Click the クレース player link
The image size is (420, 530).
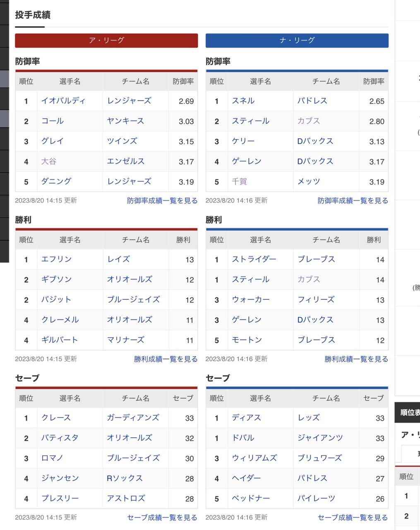tap(56, 417)
